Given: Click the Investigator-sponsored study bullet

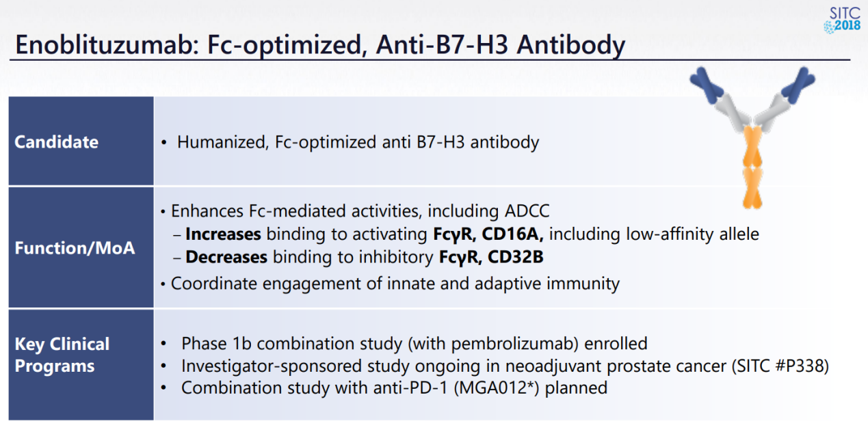Looking at the screenshot, I should pyautogui.click(x=495, y=366).
